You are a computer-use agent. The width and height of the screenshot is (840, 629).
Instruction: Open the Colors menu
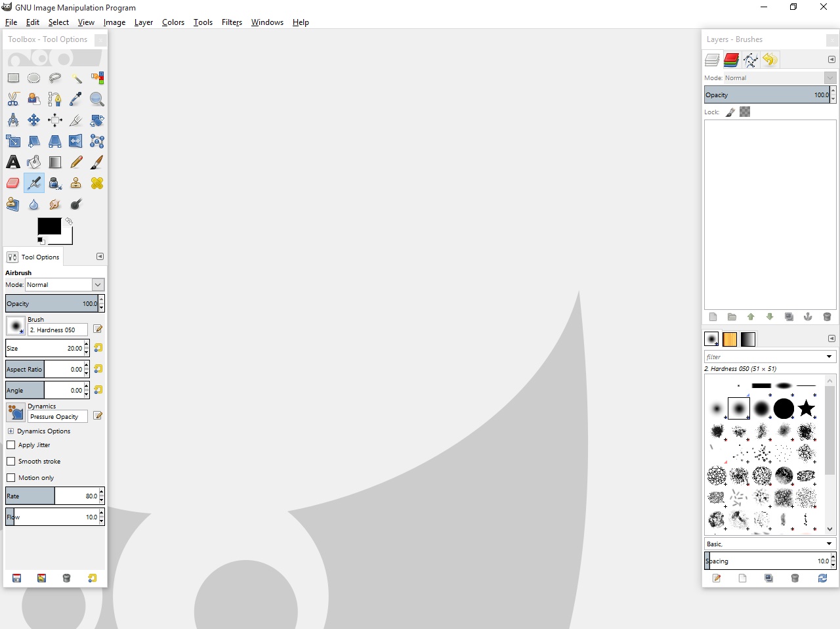point(173,22)
